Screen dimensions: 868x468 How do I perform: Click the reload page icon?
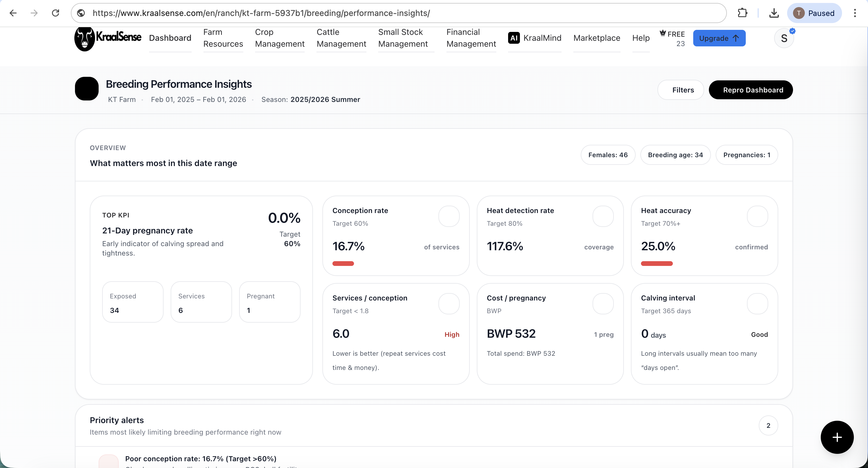click(56, 13)
